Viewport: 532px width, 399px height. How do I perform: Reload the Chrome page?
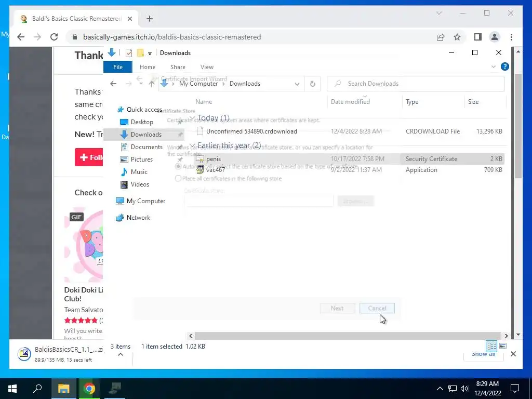click(x=54, y=37)
